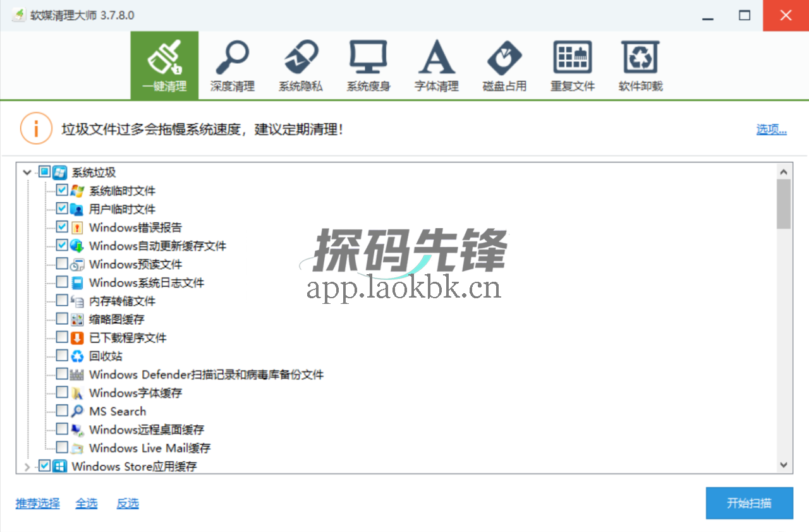
Task: Open 软件卸载 recycle icon
Action: coord(640,57)
